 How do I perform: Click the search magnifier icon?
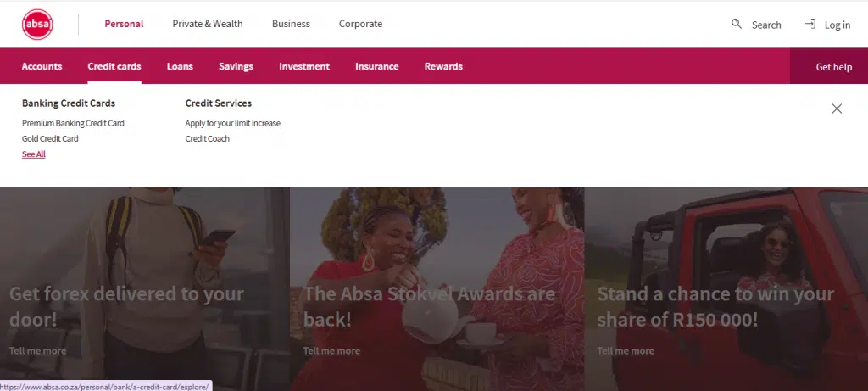click(736, 24)
